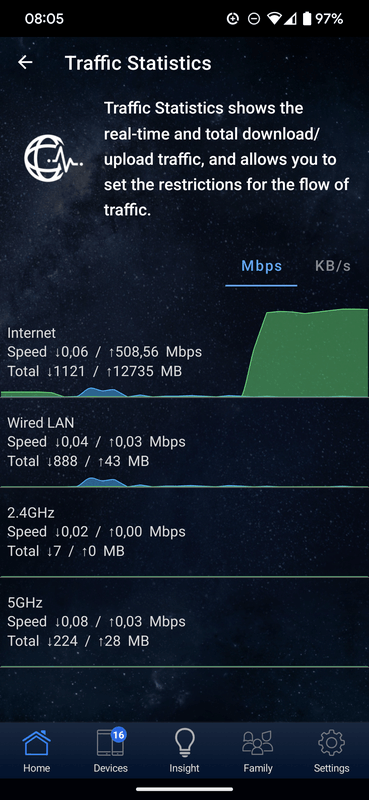Select the 5GHz traffic row
The height and width of the screenshot is (800, 369).
[184, 622]
